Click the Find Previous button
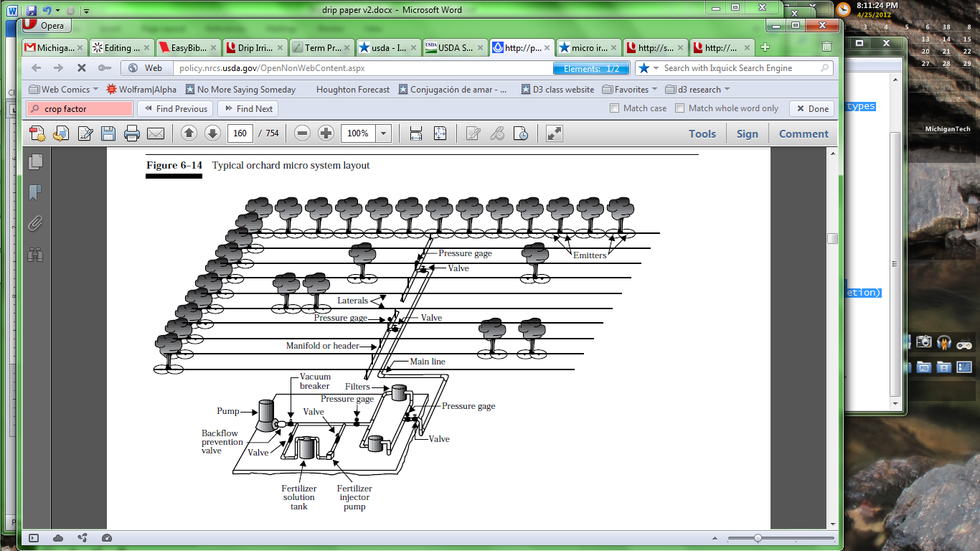This screenshot has height=551, width=980. point(175,109)
